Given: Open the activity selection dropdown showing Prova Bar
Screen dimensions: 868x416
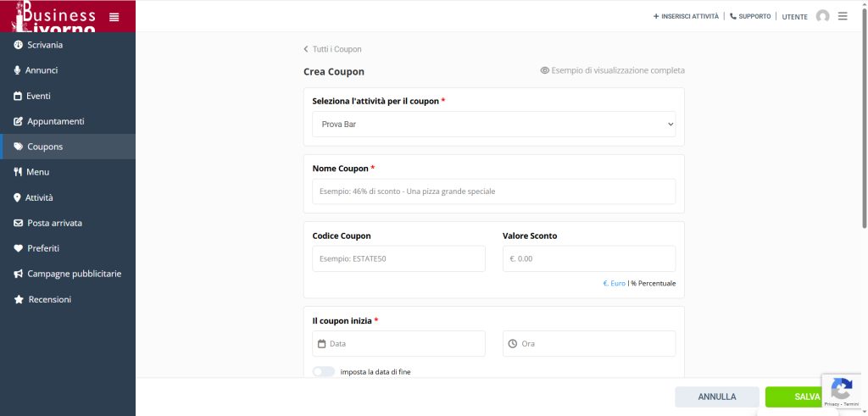Looking at the screenshot, I should pyautogui.click(x=494, y=125).
